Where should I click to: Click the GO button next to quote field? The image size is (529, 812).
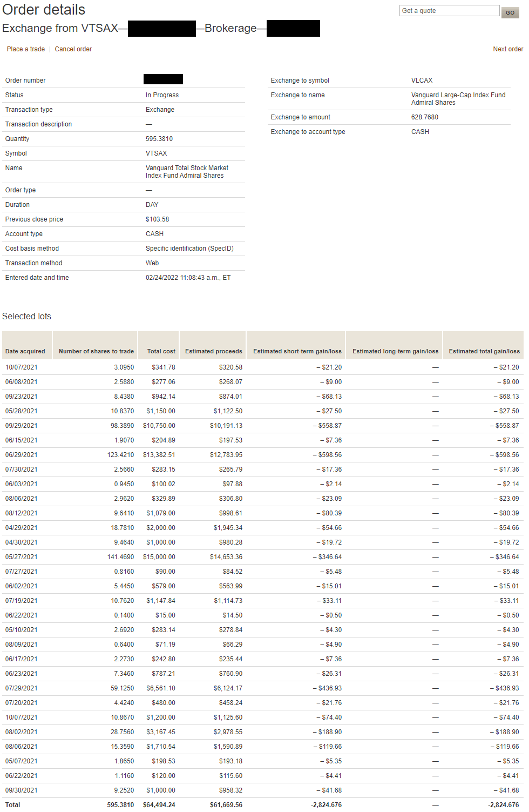[510, 12]
